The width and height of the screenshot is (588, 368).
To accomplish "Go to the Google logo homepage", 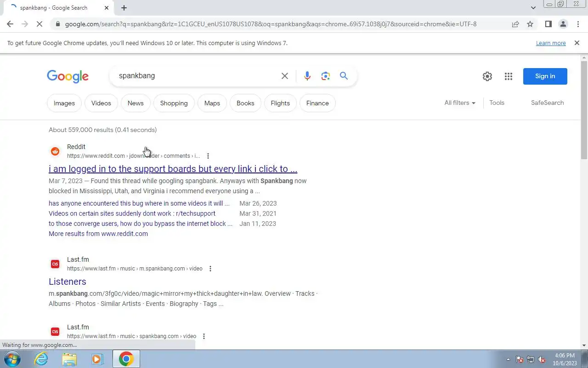I will (x=68, y=76).
